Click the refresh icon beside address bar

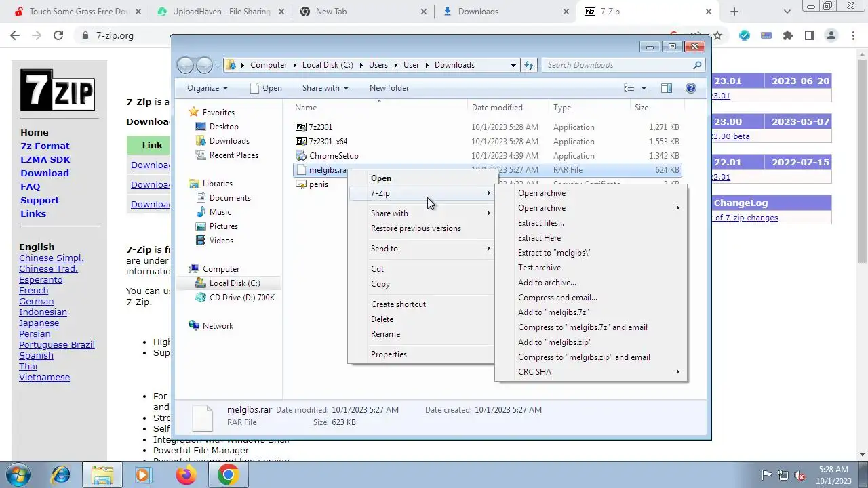pyautogui.click(x=530, y=65)
